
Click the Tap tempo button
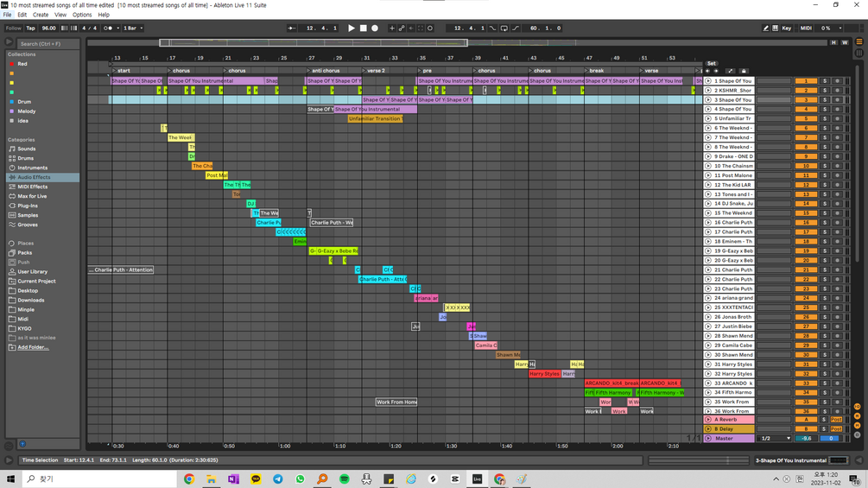30,28
